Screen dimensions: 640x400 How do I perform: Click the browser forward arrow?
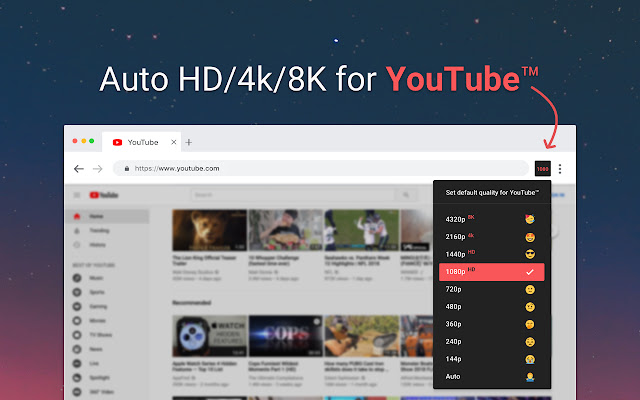point(97,169)
